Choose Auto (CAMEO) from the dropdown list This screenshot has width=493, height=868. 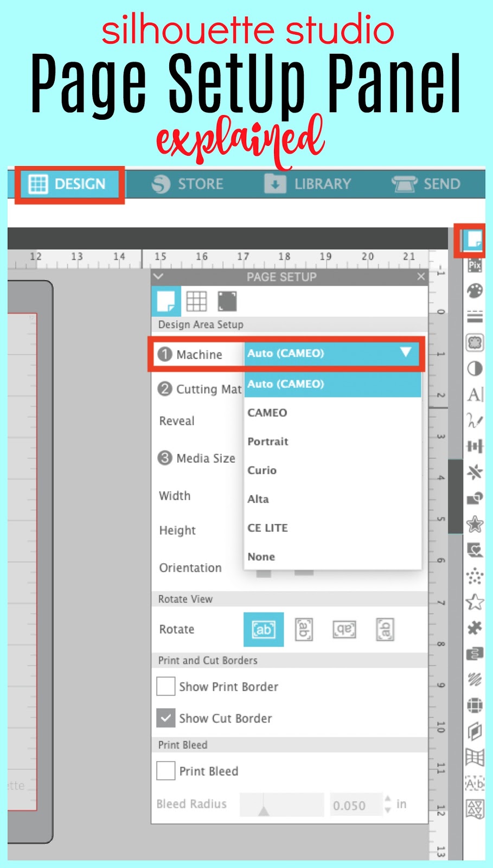click(332, 384)
